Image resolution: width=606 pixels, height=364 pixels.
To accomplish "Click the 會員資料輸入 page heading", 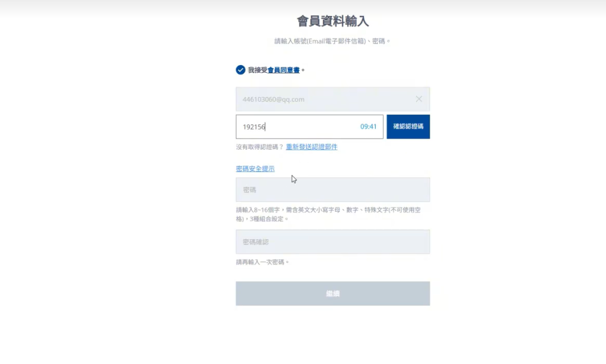I will (333, 21).
